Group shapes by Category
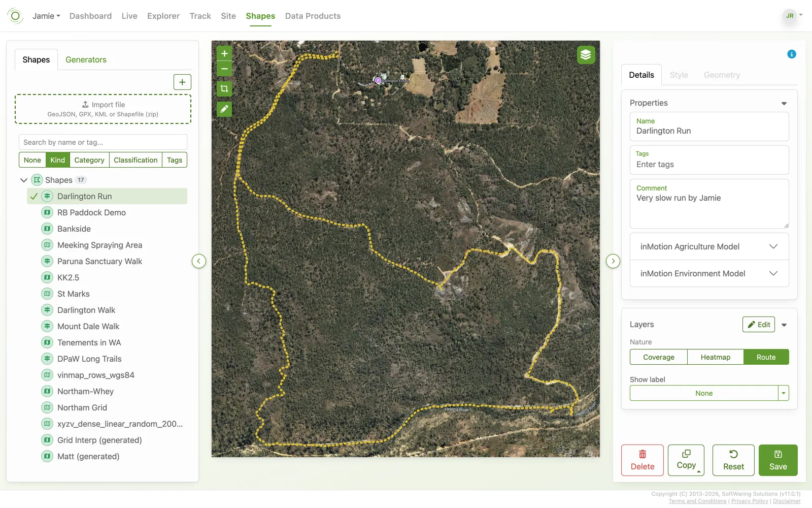Viewport: 812px width, 508px height. (x=89, y=160)
